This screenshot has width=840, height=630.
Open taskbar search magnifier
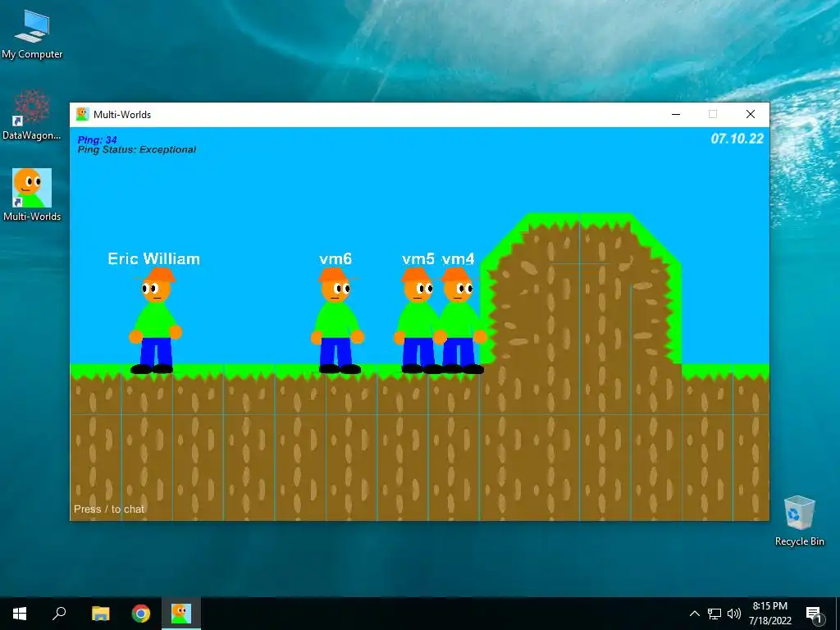click(x=59, y=614)
